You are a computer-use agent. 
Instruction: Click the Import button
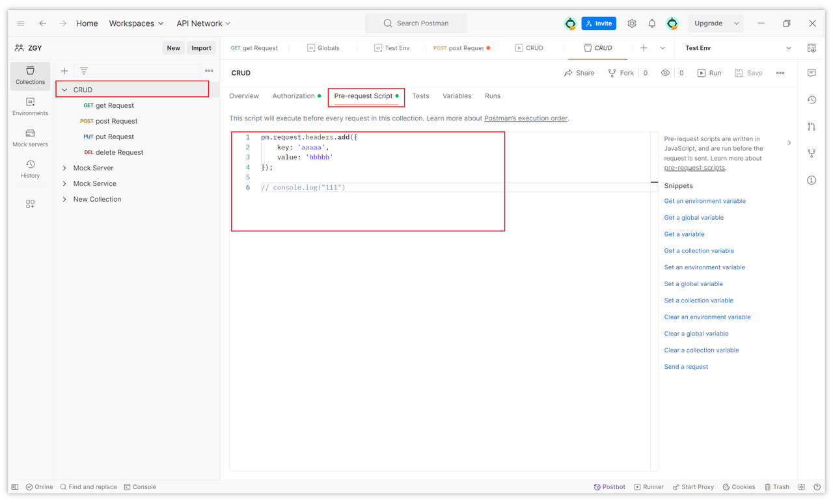tap(201, 48)
